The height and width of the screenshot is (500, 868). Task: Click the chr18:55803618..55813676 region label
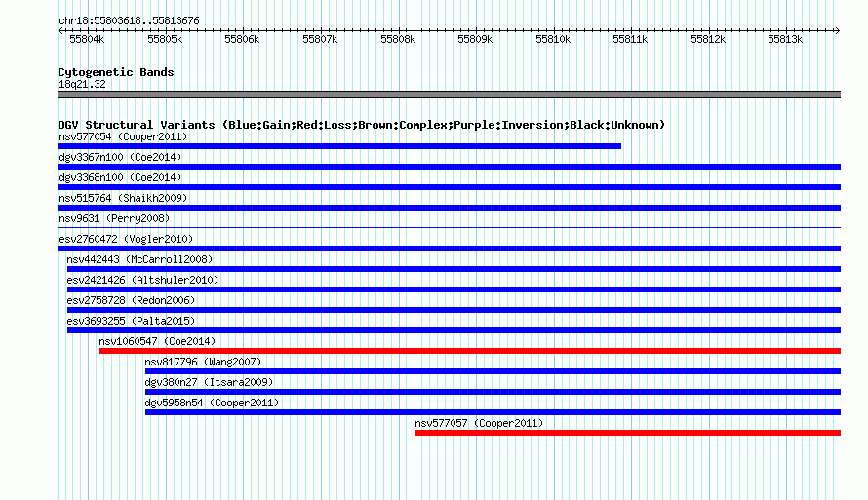click(129, 21)
